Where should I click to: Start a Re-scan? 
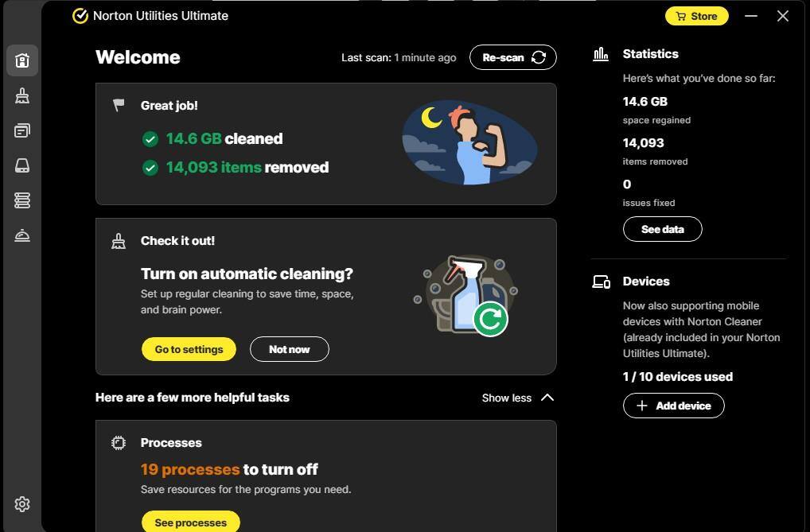click(x=512, y=57)
